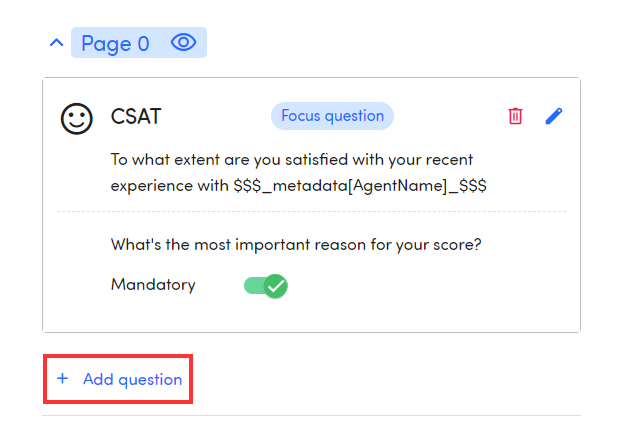The image size is (628, 430).
Task: Click the CSAT smiley face icon
Action: point(77,118)
